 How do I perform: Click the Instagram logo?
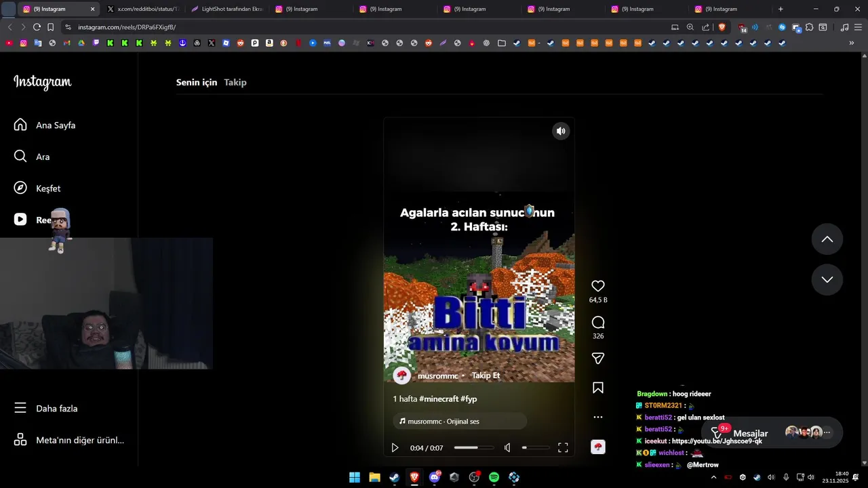(x=42, y=82)
